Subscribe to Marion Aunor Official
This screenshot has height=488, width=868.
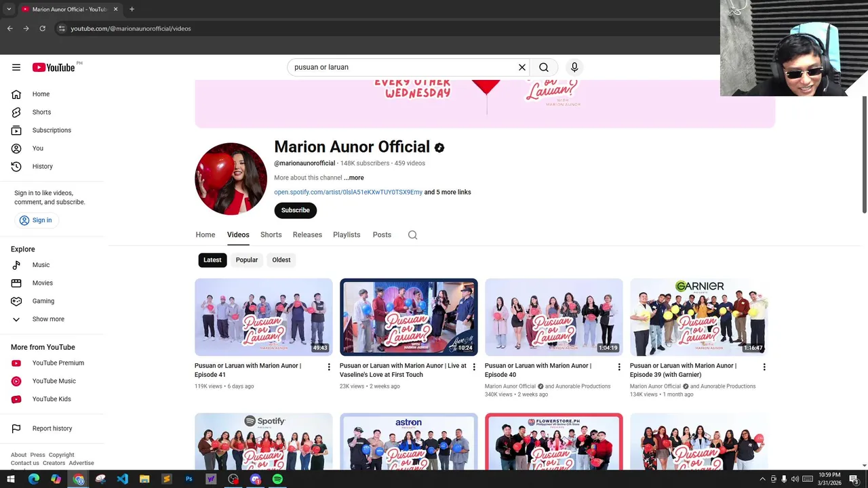pos(296,210)
